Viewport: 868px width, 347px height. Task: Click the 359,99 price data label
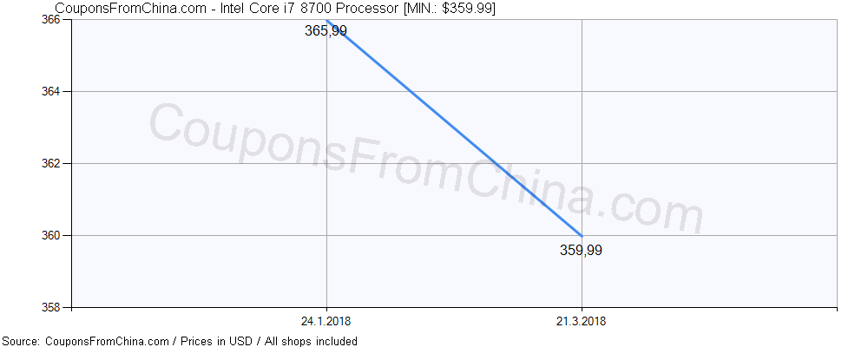point(581,251)
